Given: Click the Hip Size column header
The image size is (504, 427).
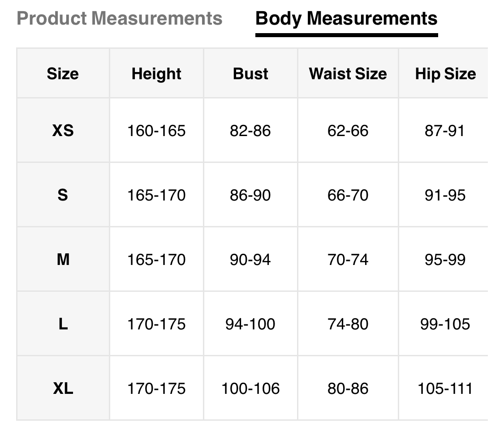Looking at the screenshot, I should pyautogui.click(x=445, y=73).
